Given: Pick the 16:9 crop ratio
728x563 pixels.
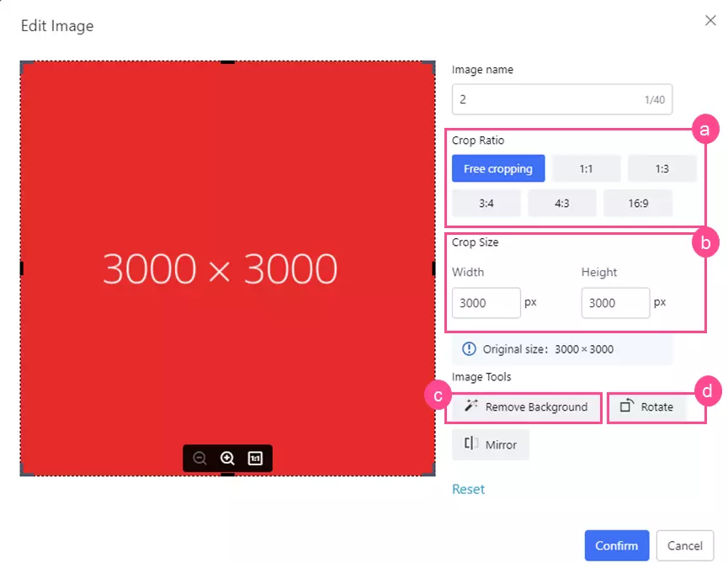Looking at the screenshot, I should 637,203.
